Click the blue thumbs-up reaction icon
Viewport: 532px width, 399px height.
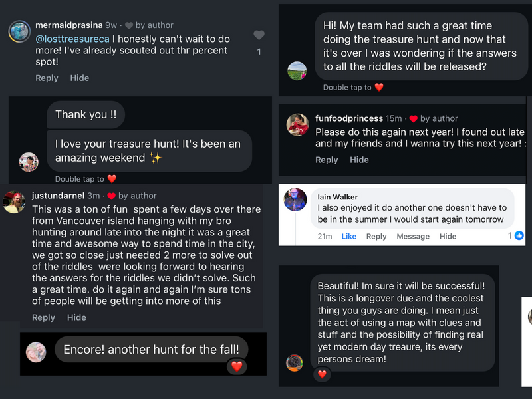(x=519, y=236)
